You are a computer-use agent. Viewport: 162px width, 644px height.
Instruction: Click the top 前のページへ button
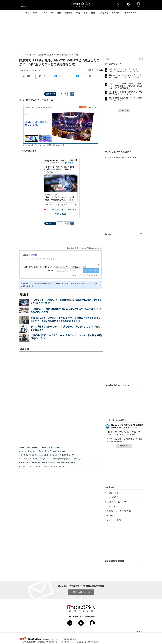[50, 94]
